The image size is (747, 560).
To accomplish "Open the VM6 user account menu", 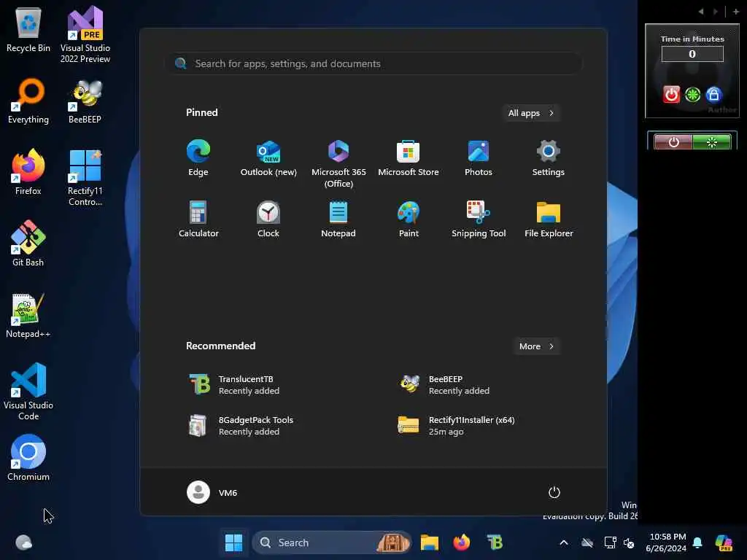I will 212,492.
